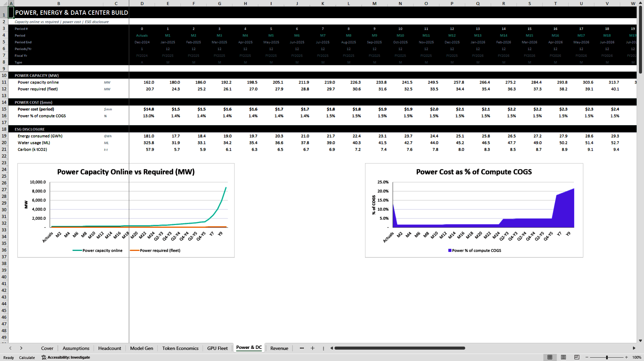Adjust the zoom slider handle
The image size is (644, 361).
pyautogui.click(x=607, y=357)
